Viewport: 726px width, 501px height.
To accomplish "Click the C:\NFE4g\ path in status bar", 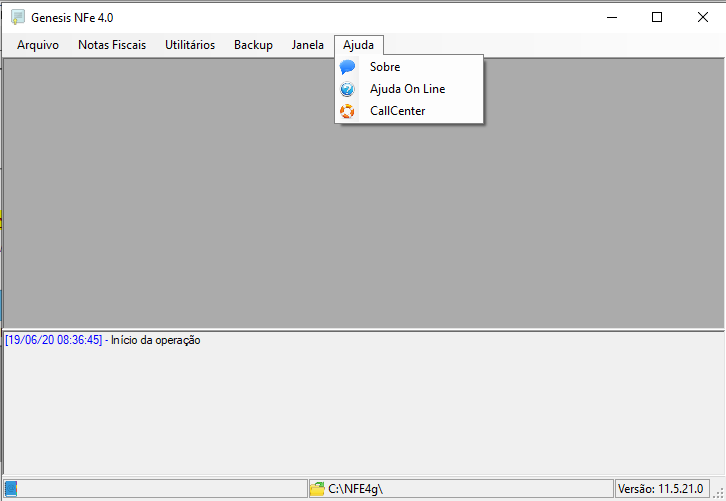I will 356,489.
